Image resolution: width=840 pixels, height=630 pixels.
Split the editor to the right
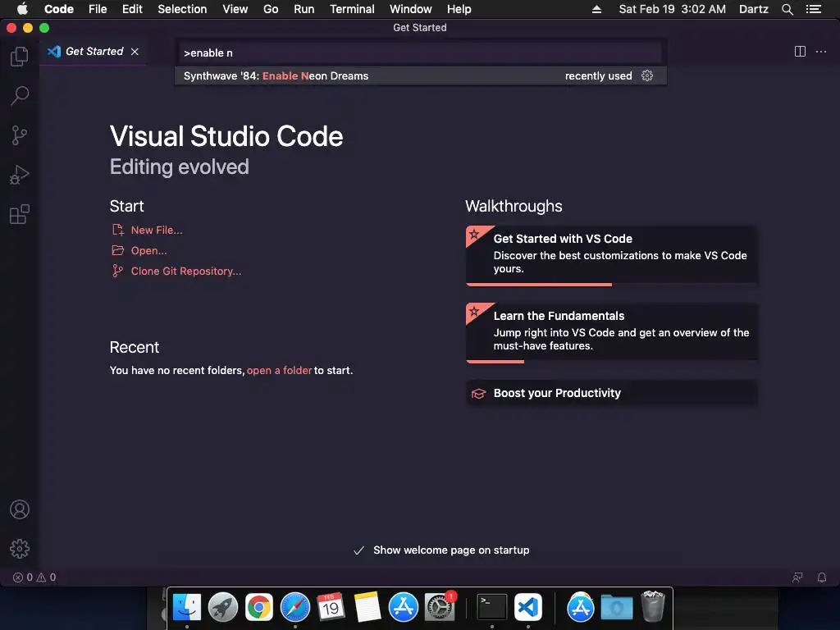[800, 52]
